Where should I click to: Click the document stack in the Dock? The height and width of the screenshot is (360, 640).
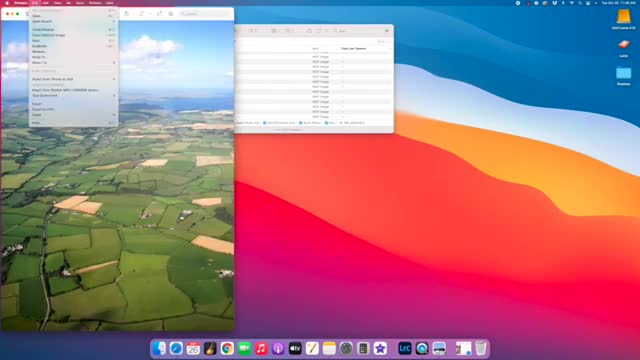(463, 348)
